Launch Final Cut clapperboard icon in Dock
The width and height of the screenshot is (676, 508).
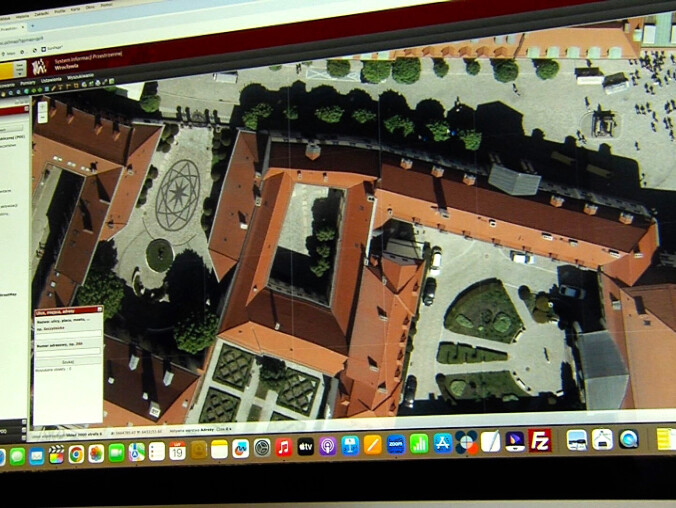[x=56, y=455]
